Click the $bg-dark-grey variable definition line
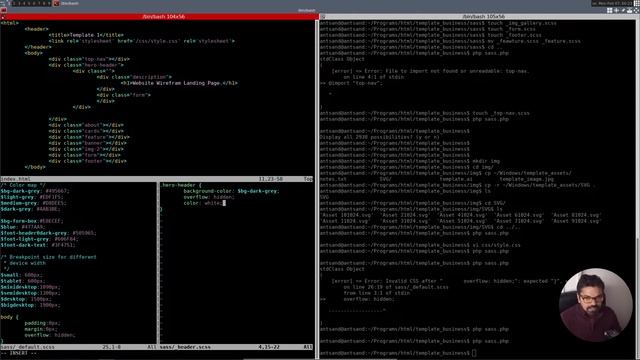The width and height of the screenshot is (640, 360). [x=35, y=191]
